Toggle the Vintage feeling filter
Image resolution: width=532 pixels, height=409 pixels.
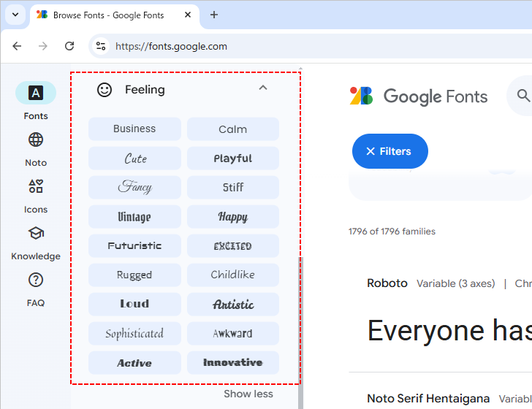(134, 217)
